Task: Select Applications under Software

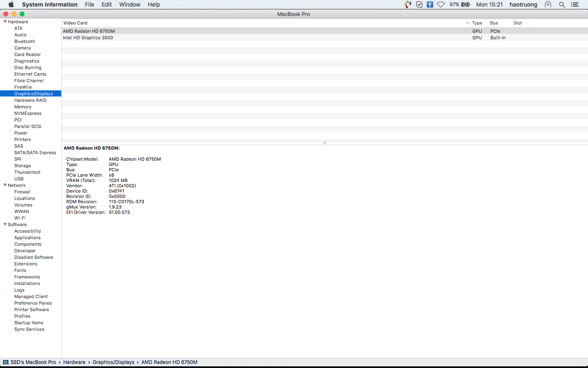Action: coord(27,238)
